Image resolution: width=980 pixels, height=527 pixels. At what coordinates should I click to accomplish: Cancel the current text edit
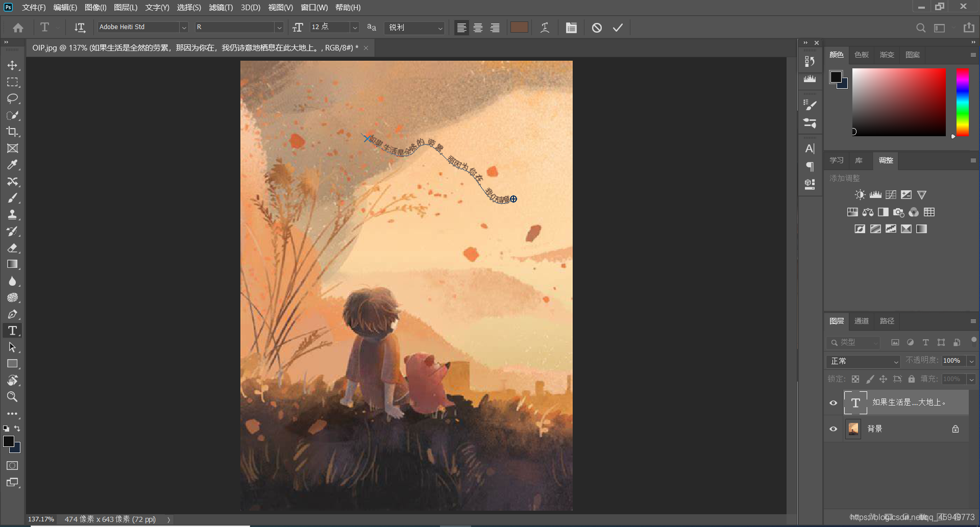pos(597,28)
